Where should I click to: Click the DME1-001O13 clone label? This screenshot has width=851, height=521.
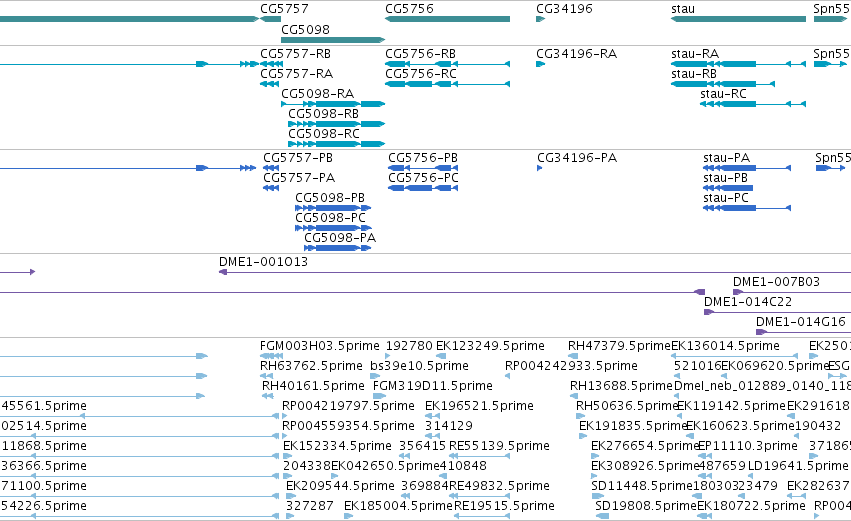pos(263,262)
